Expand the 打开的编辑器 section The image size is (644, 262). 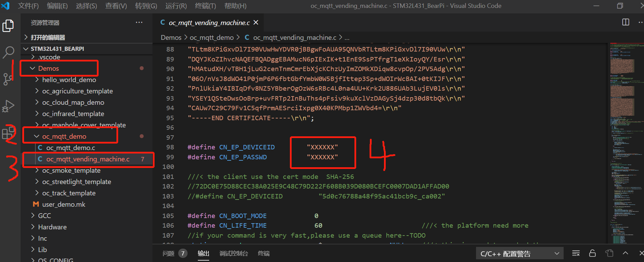[x=87, y=37]
